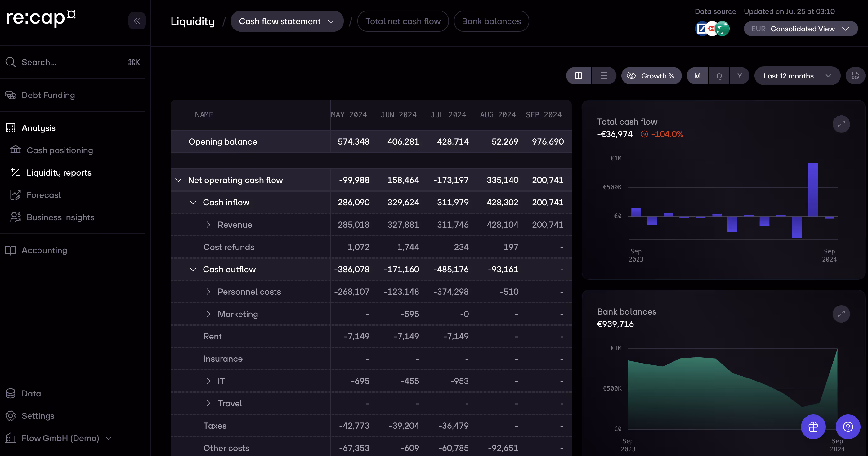868x456 pixels.
Task: Switch to split column layout icon
Action: pos(578,76)
